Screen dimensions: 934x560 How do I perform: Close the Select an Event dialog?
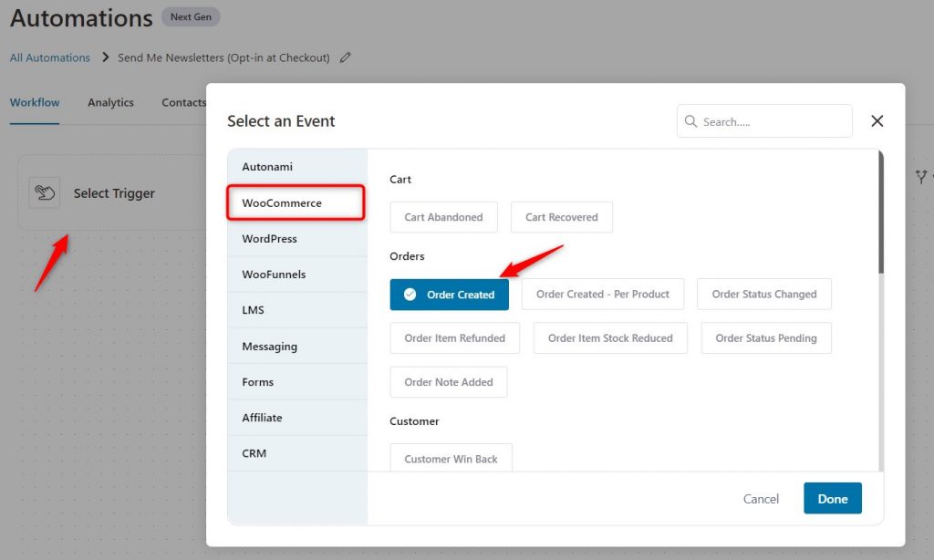pyautogui.click(x=877, y=121)
